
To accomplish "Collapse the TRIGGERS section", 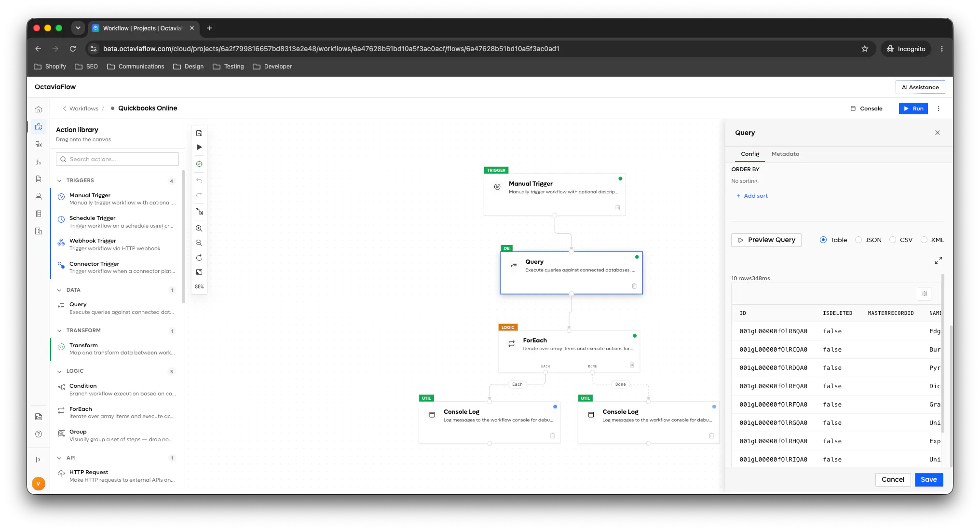I will coord(59,181).
